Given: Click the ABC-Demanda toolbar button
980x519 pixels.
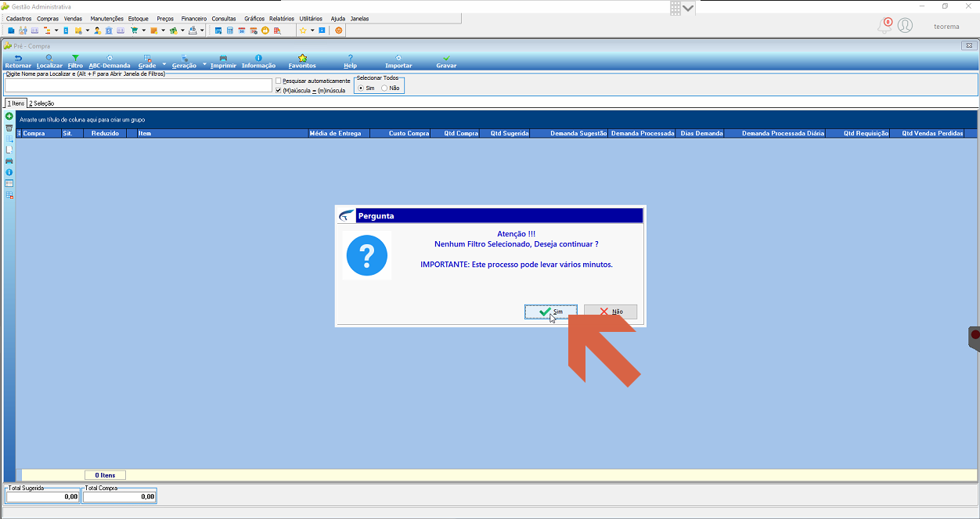Looking at the screenshot, I should click(x=110, y=62).
